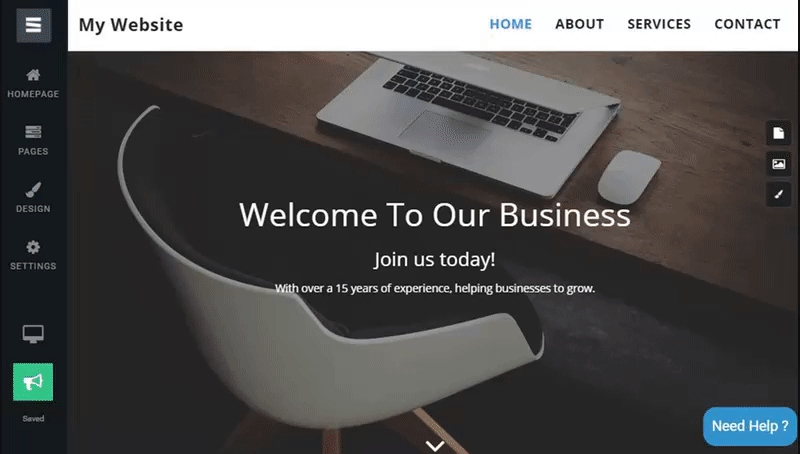The width and height of the screenshot is (800, 454).
Task: Open the SERVICES navigation item
Action: 659,24
